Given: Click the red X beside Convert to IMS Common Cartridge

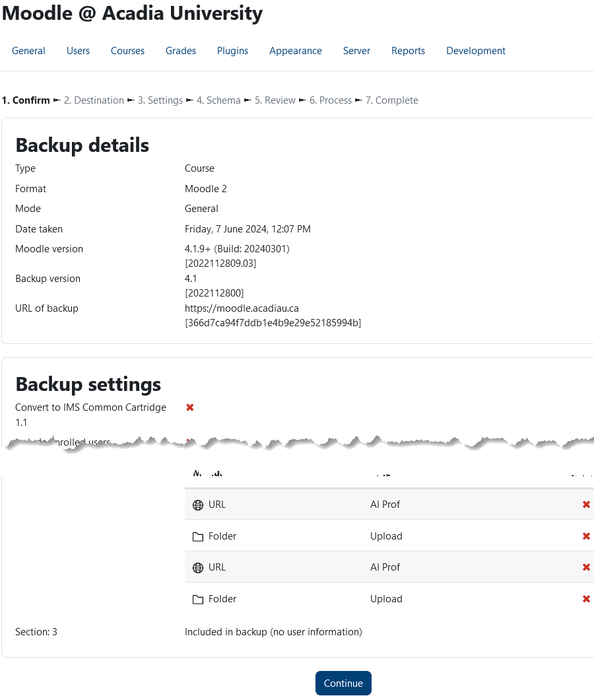Looking at the screenshot, I should click(190, 407).
